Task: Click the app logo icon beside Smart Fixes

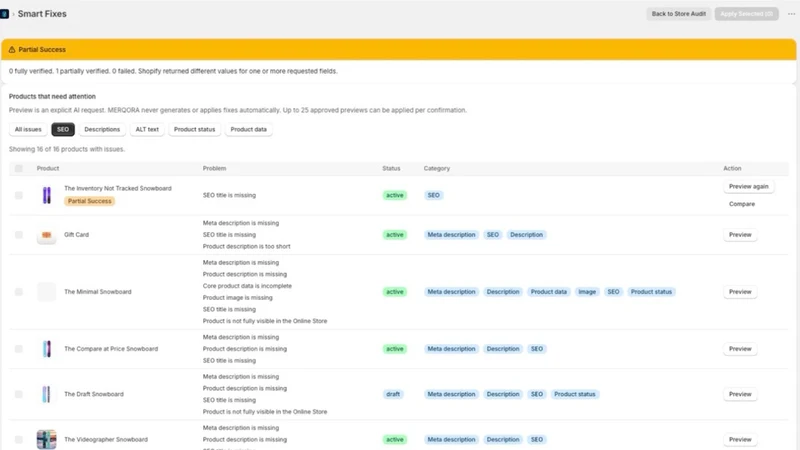Action: [x=4, y=14]
